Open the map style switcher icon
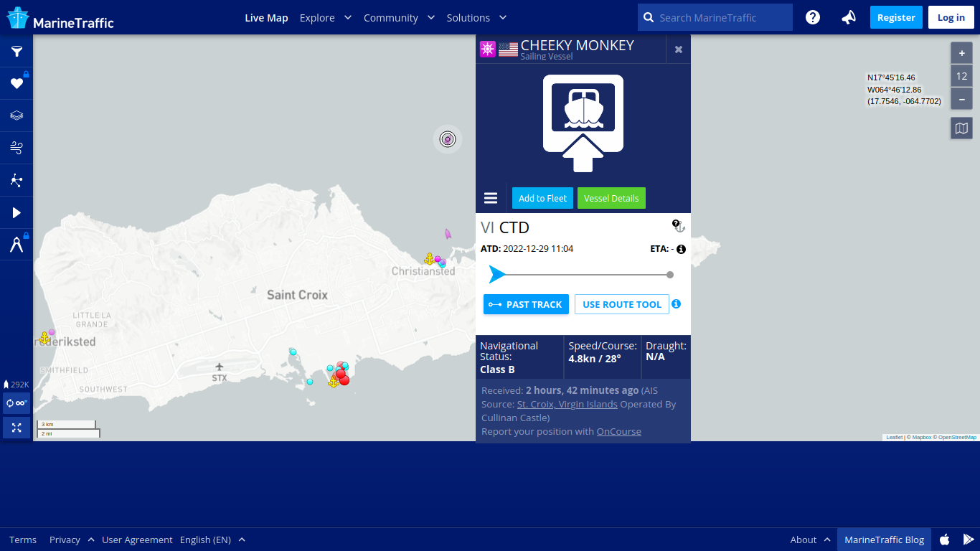Image resolution: width=980 pixels, height=551 pixels. pos(962,128)
